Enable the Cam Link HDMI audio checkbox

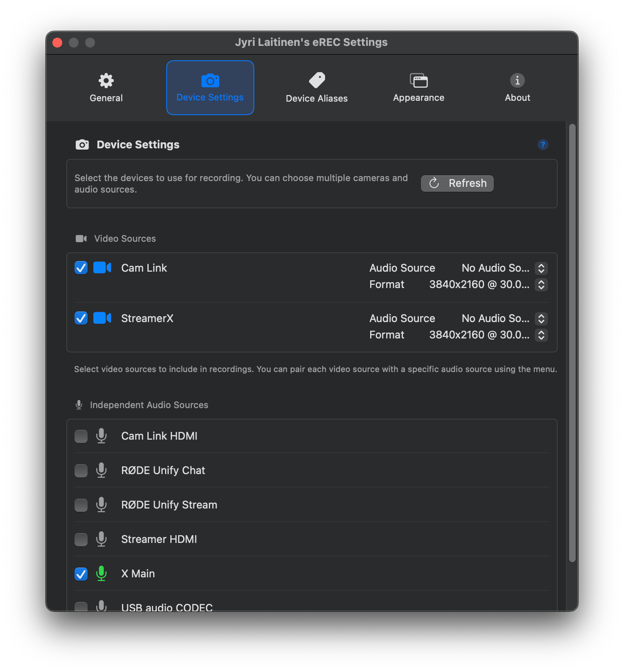pyautogui.click(x=81, y=436)
